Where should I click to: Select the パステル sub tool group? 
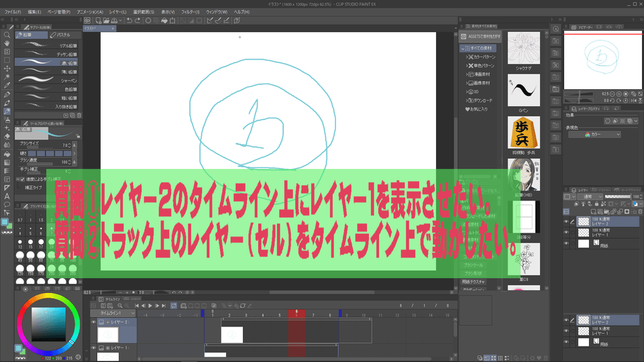click(x=64, y=34)
